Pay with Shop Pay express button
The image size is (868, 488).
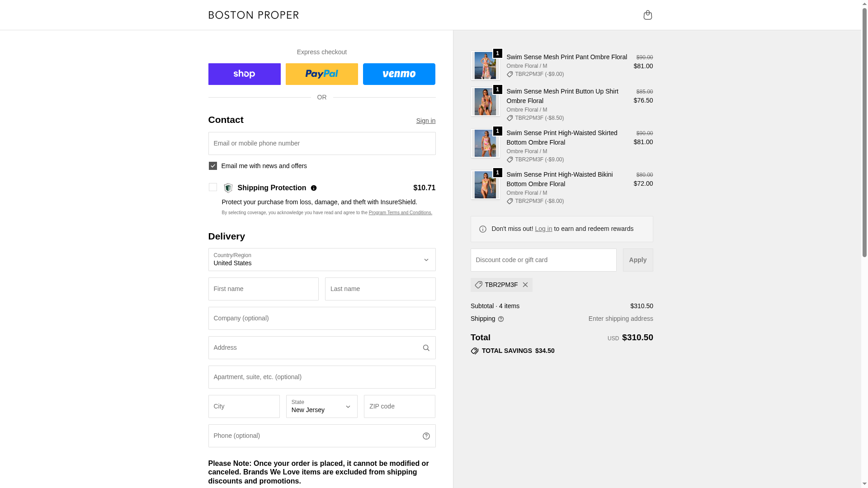click(x=244, y=74)
